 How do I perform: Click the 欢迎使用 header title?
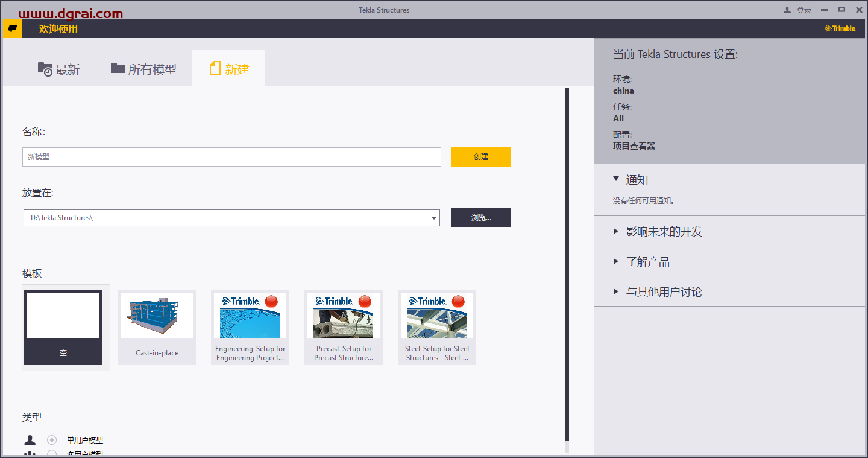tap(58, 29)
